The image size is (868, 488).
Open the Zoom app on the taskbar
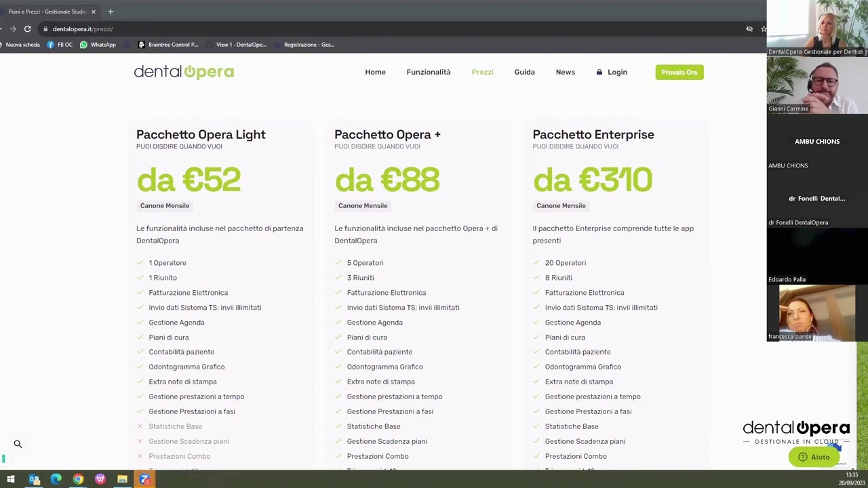tap(144, 480)
